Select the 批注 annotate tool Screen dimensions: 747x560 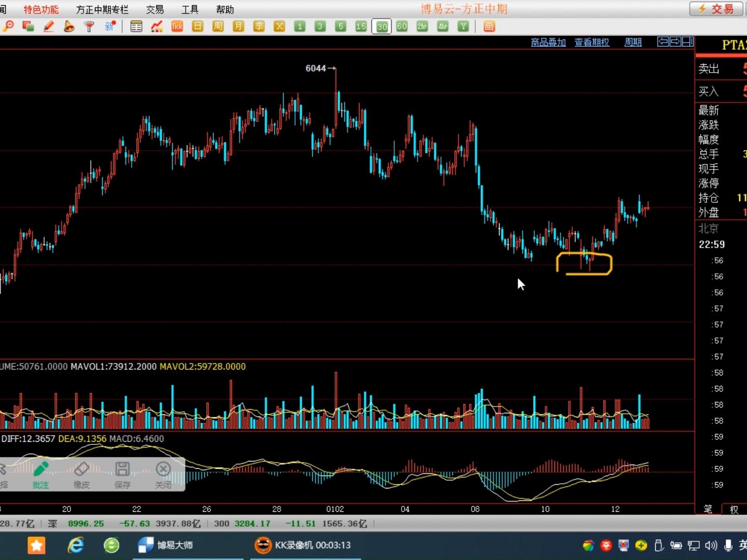(40, 474)
